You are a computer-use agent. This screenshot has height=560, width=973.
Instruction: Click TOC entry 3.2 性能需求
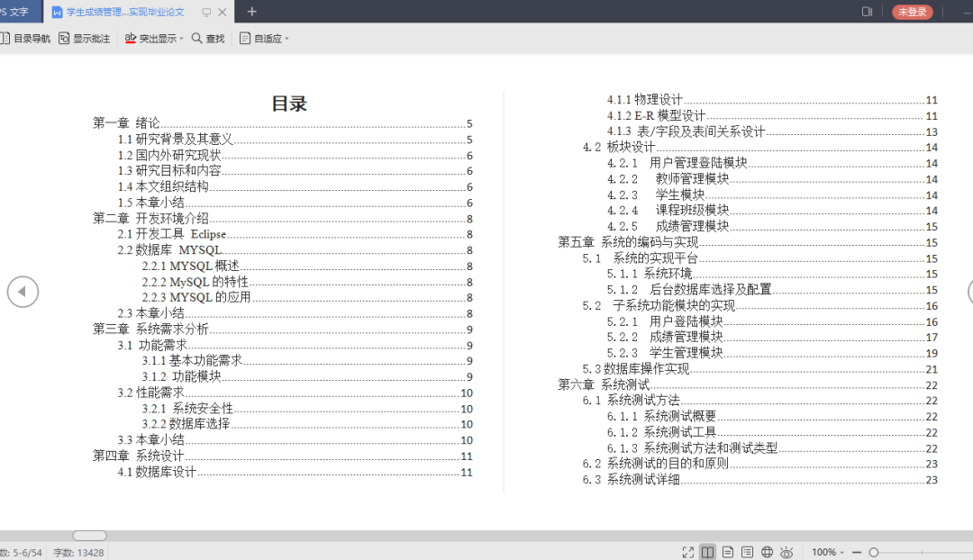pos(295,393)
